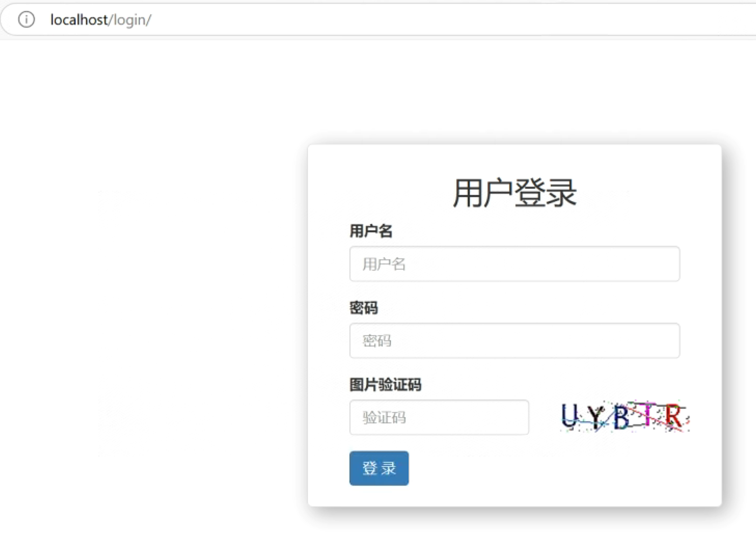Click the /login/ path in the URL
This screenshot has height=533, width=756.
click(x=130, y=20)
